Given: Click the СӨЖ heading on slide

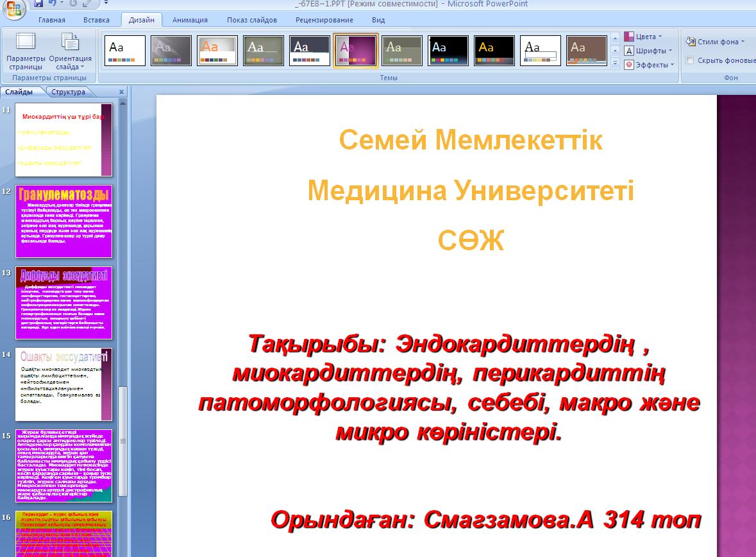Looking at the screenshot, I should click(471, 240).
